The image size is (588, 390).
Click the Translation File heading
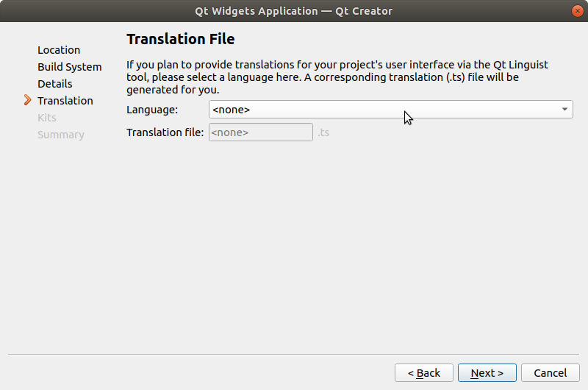pos(181,39)
